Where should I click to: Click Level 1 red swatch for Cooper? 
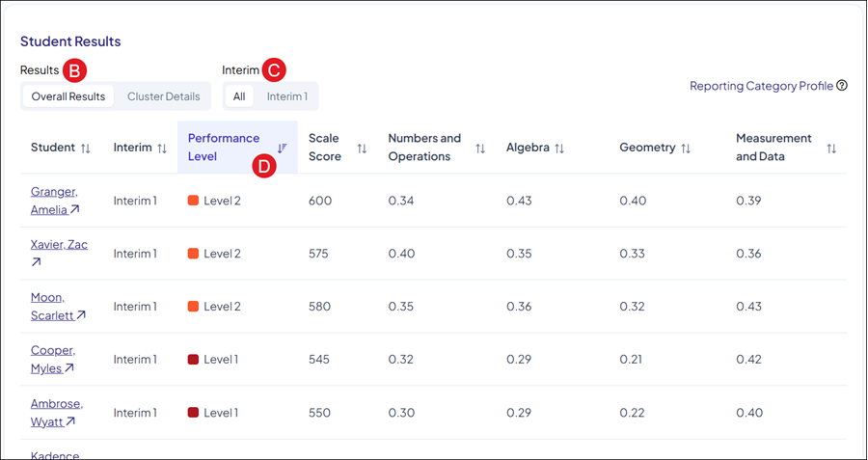click(x=193, y=359)
